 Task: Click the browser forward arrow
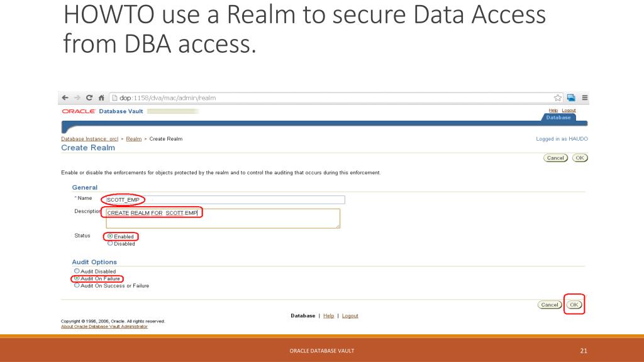[x=77, y=97]
